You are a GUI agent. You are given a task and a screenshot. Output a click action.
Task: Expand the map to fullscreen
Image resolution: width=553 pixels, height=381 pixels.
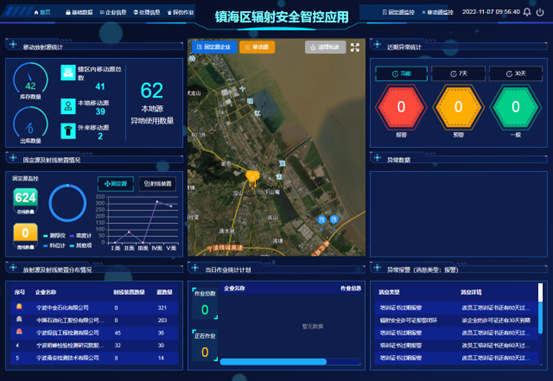coord(355,48)
